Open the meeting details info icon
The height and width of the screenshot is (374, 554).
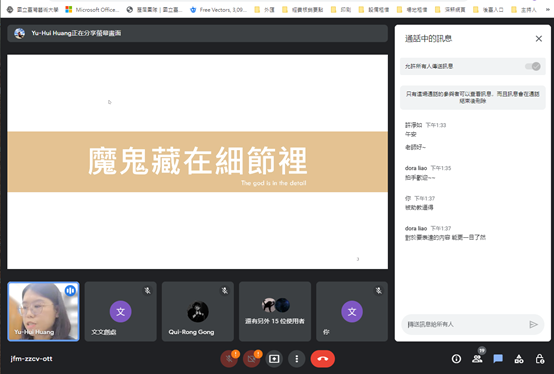pyautogui.click(x=456, y=359)
